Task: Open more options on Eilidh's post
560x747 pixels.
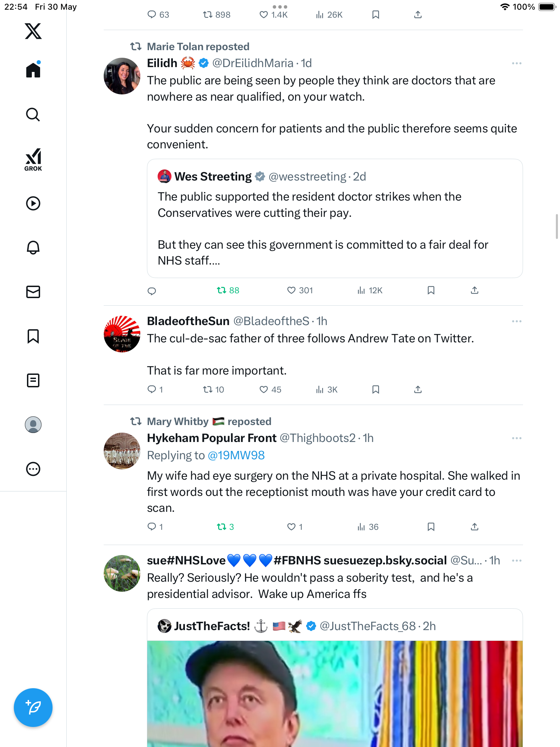Action: tap(517, 63)
